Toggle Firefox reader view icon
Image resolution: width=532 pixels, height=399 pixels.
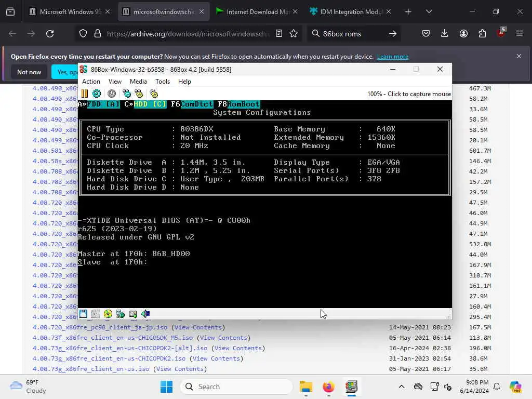[x=279, y=34]
